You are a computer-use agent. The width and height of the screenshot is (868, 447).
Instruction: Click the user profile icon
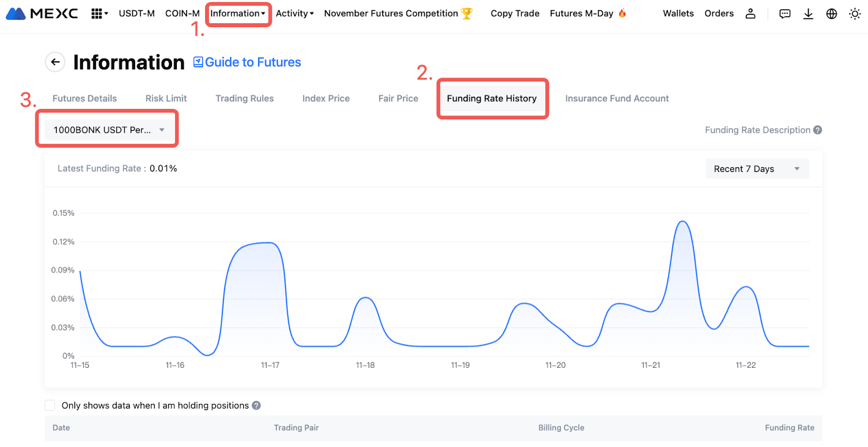point(750,14)
